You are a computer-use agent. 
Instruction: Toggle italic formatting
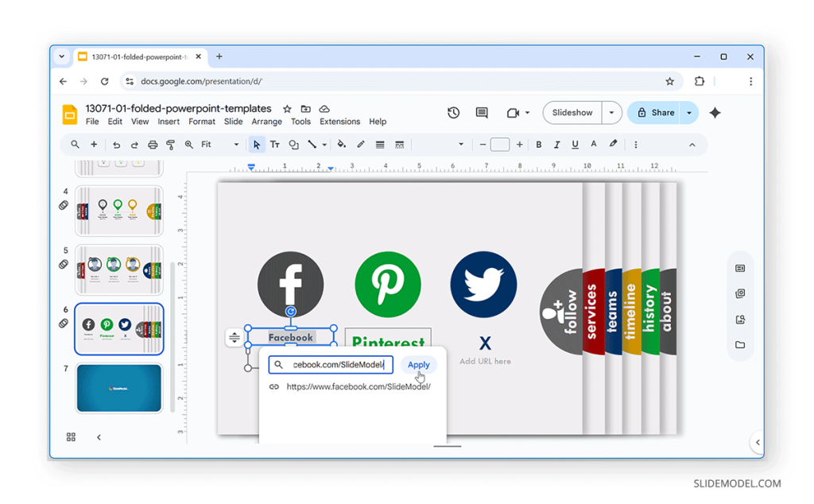556,145
